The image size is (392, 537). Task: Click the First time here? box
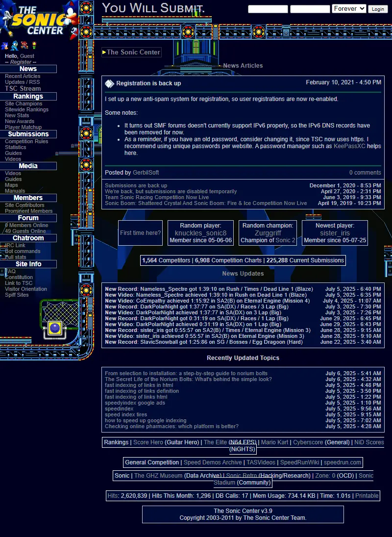[x=140, y=233]
